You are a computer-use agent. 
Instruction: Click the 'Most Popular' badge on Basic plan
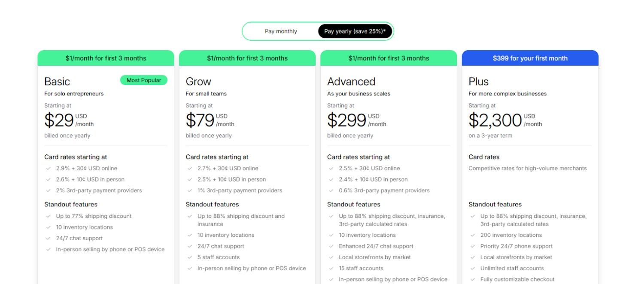point(143,80)
